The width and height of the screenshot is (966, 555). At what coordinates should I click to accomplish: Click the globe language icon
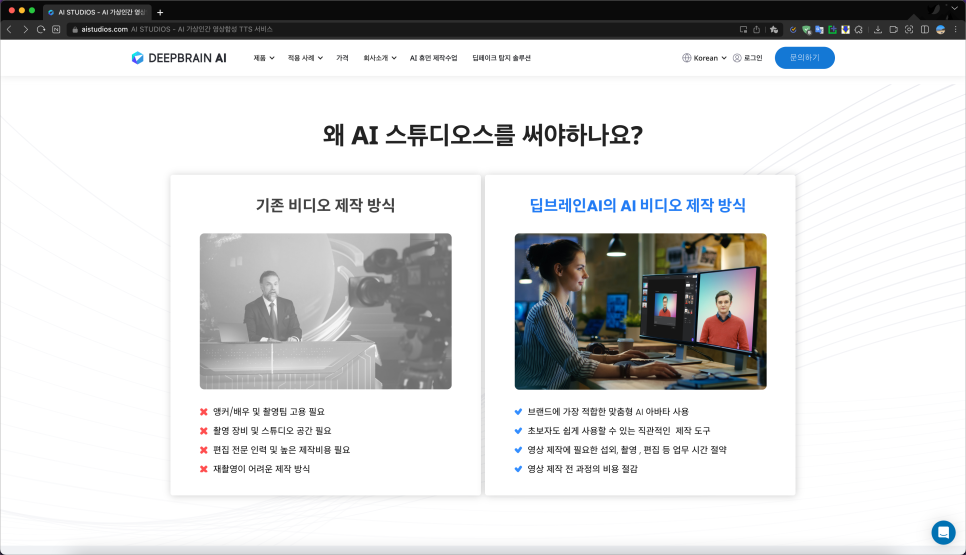tap(686, 58)
